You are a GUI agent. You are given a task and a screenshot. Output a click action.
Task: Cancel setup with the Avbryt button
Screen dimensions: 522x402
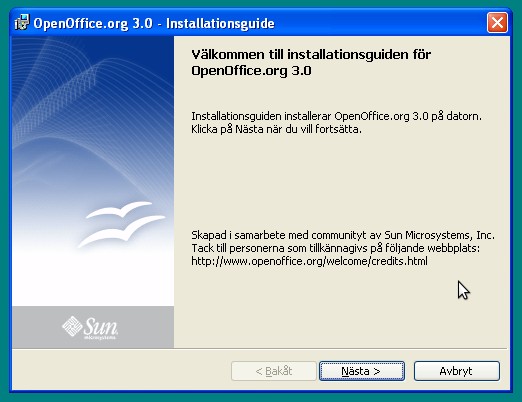(456, 371)
